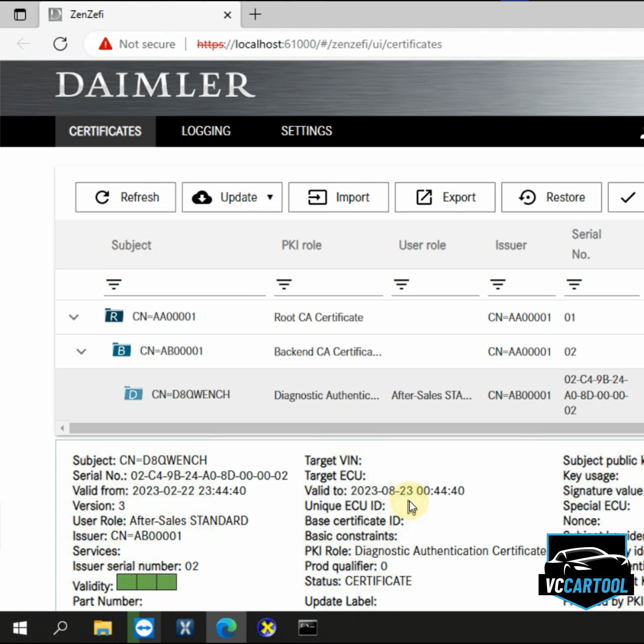The image size is (644, 644).
Task: Click the Export button
Action: pos(445,197)
